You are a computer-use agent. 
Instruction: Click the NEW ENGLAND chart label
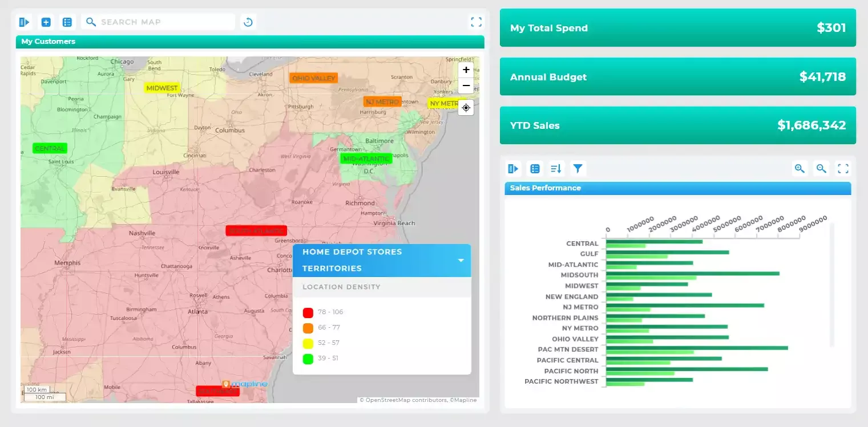pyautogui.click(x=572, y=296)
